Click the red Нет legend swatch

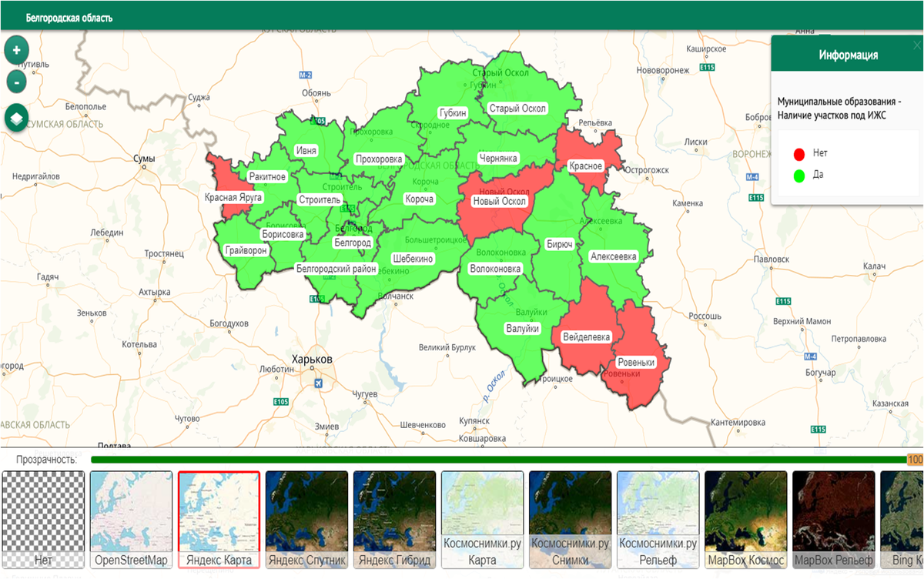tap(799, 153)
